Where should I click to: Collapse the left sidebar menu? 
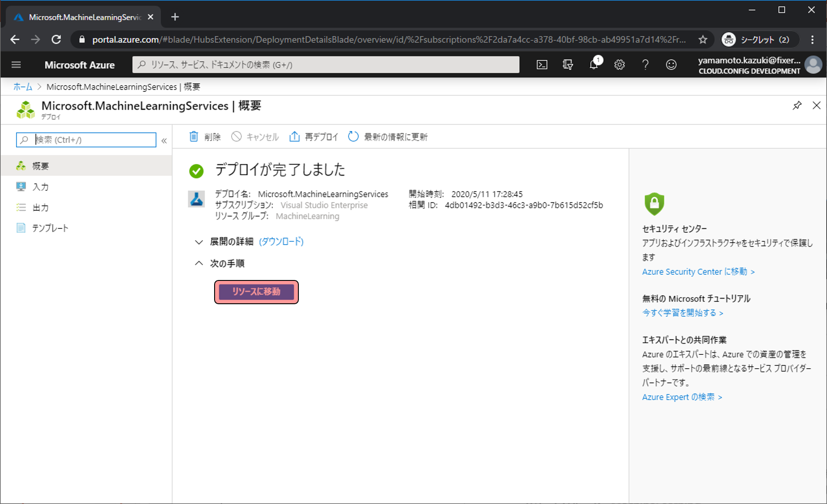click(164, 141)
